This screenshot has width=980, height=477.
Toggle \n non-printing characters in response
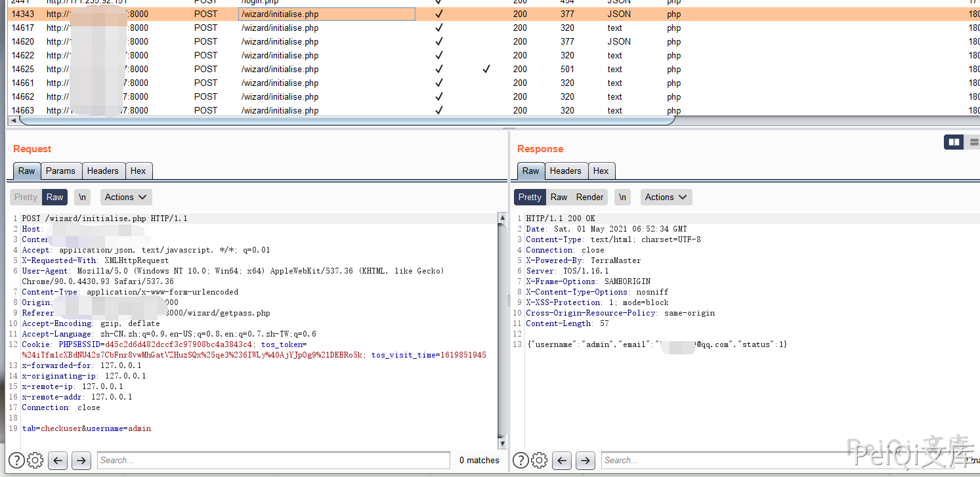[622, 197]
